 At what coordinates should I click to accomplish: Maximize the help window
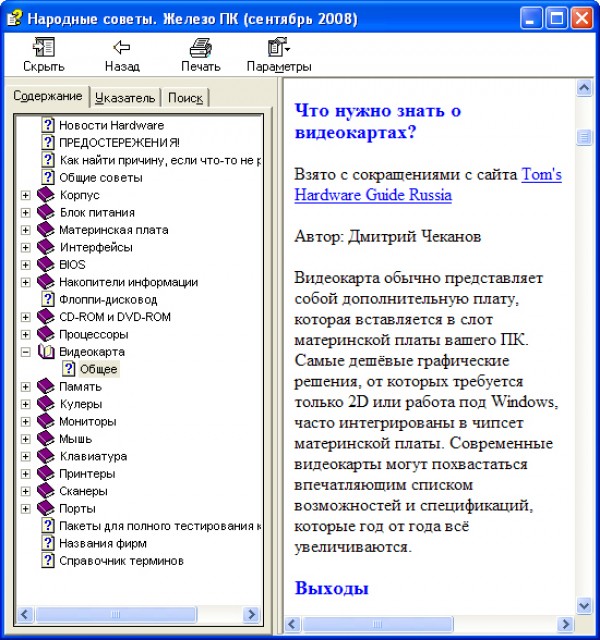[x=557, y=19]
